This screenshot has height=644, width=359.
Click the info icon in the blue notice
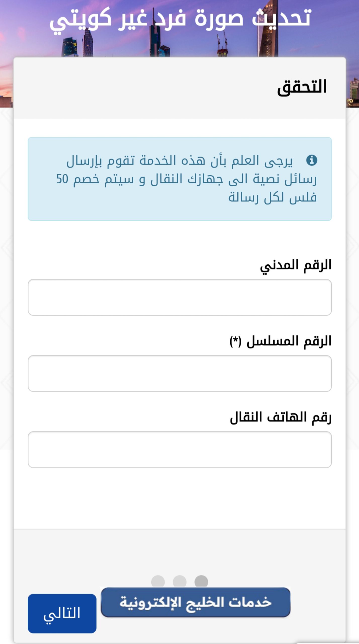(311, 160)
